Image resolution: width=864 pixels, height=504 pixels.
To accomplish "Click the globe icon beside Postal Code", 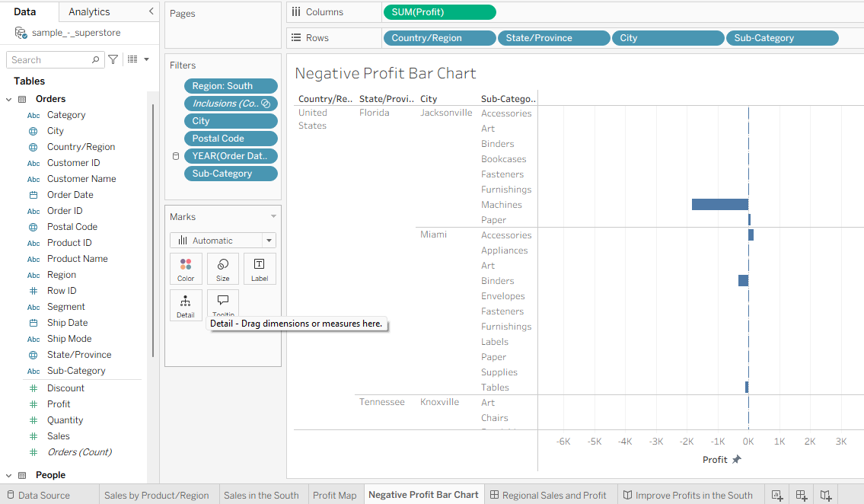I will tap(33, 227).
